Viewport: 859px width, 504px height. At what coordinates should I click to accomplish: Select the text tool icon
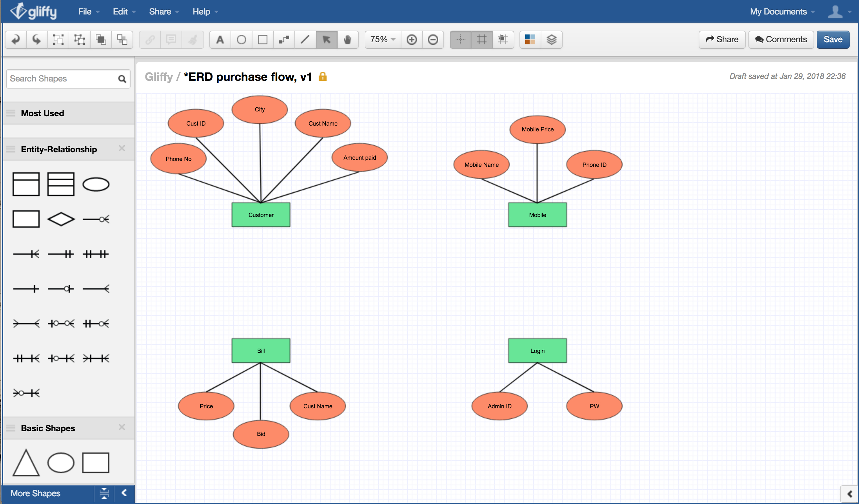point(220,40)
